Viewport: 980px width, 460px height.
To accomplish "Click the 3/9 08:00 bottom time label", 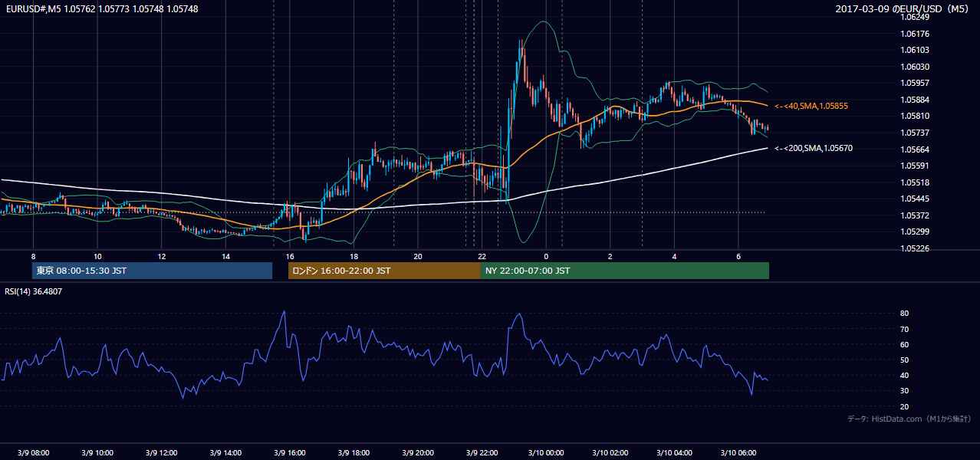I will [x=33, y=453].
